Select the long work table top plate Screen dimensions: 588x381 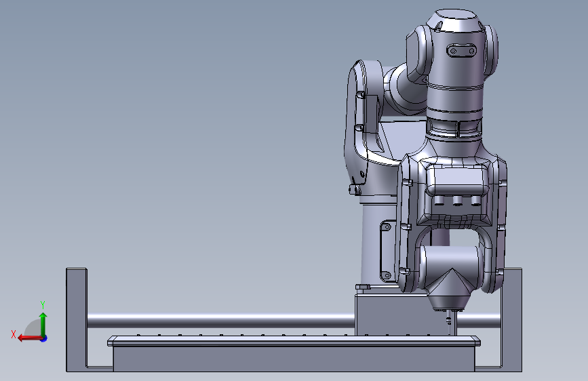tap(294, 341)
